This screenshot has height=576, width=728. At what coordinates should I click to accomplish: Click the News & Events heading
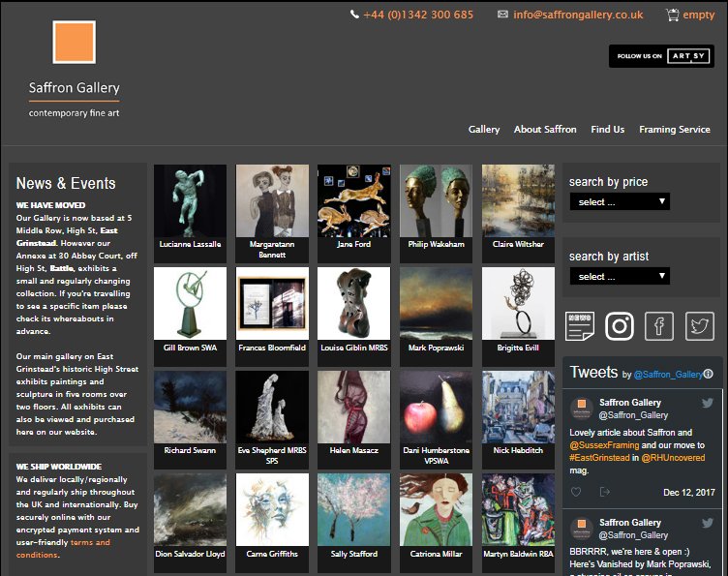click(66, 183)
